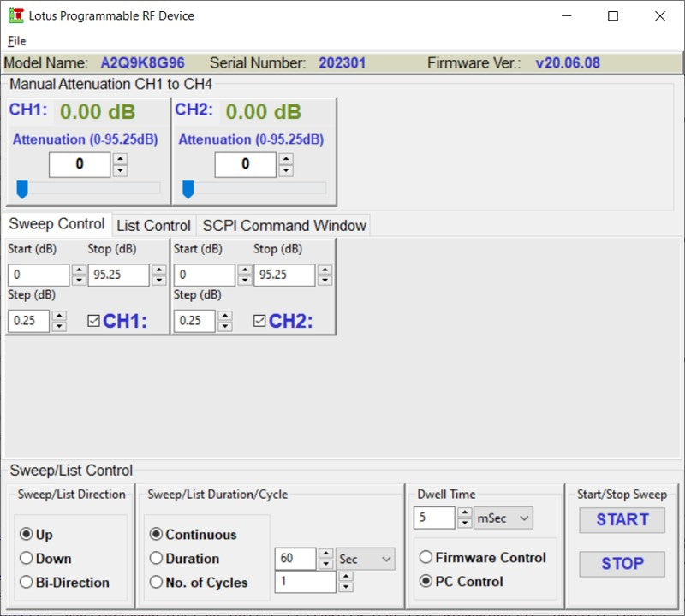Toggle the CH2 sweep checkbox

click(259, 321)
